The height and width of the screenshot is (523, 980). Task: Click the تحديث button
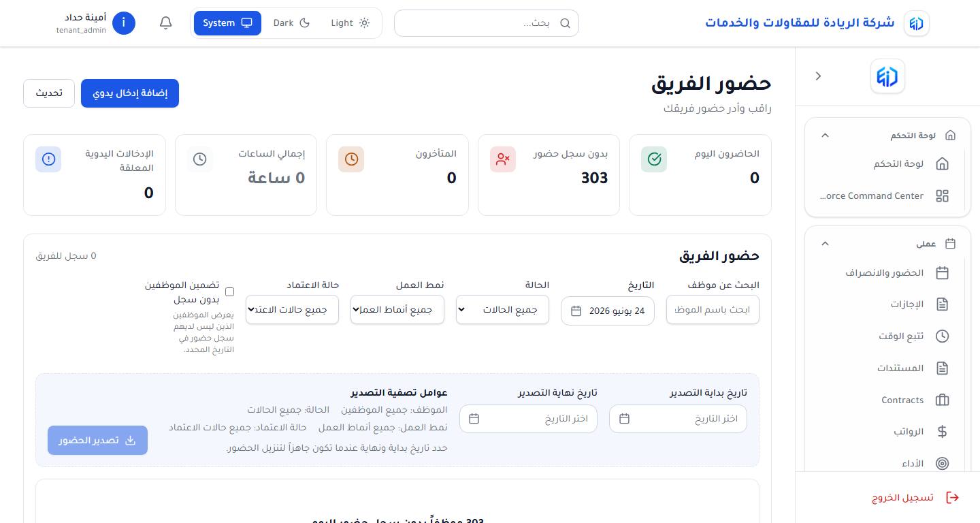pyautogui.click(x=49, y=93)
